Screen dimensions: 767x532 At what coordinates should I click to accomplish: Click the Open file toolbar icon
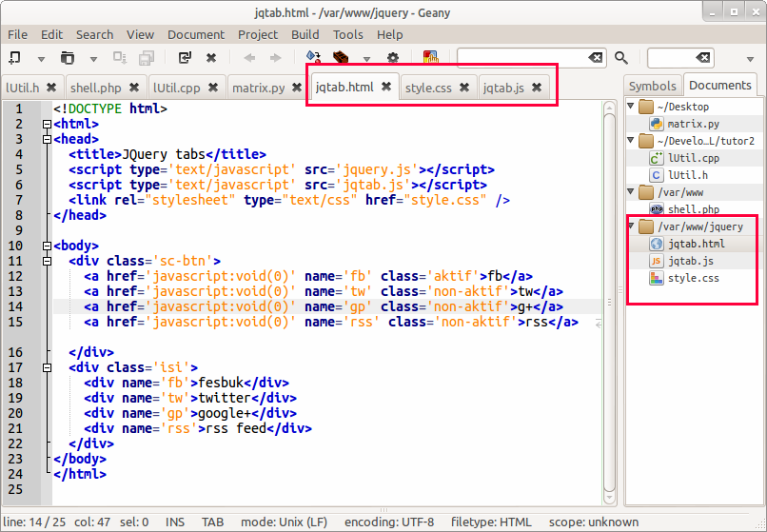click(67, 58)
